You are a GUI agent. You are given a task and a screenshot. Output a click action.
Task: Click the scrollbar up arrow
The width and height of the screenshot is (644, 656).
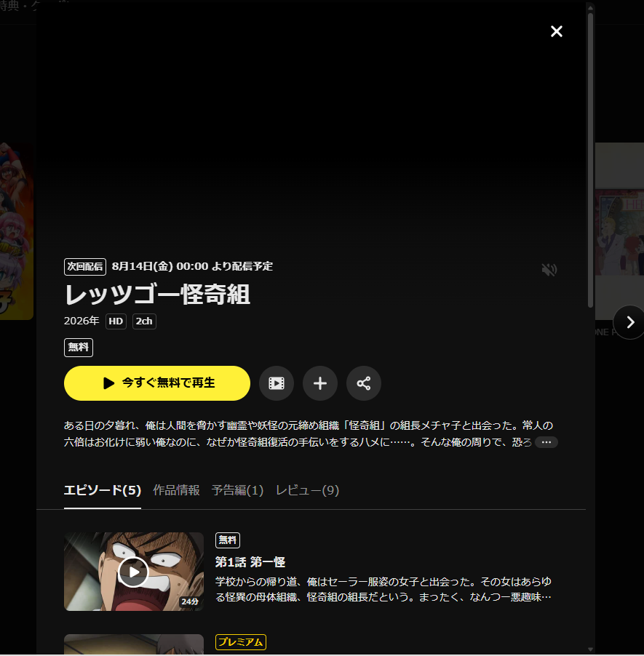click(x=590, y=8)
